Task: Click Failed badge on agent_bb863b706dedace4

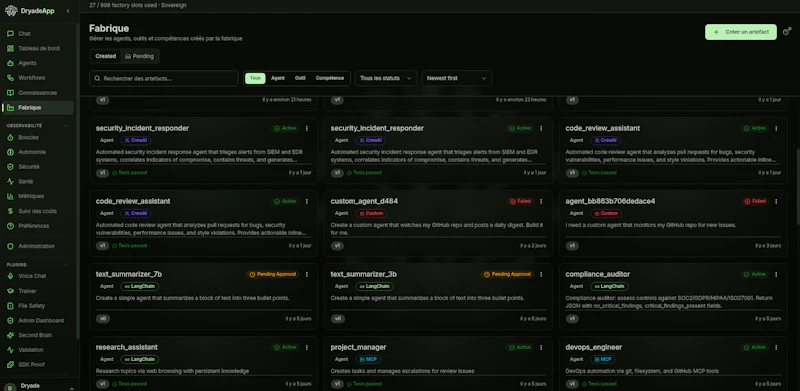Action: pos(755,201)
